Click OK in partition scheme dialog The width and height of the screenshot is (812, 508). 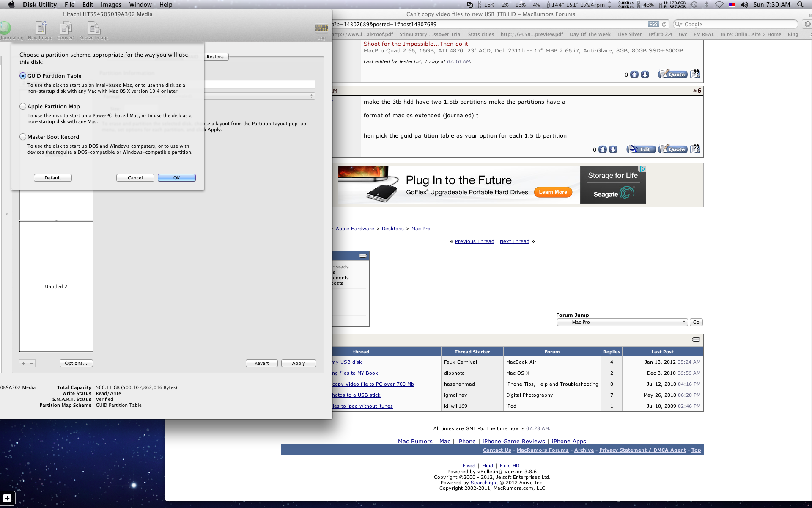tap(176, 178)
